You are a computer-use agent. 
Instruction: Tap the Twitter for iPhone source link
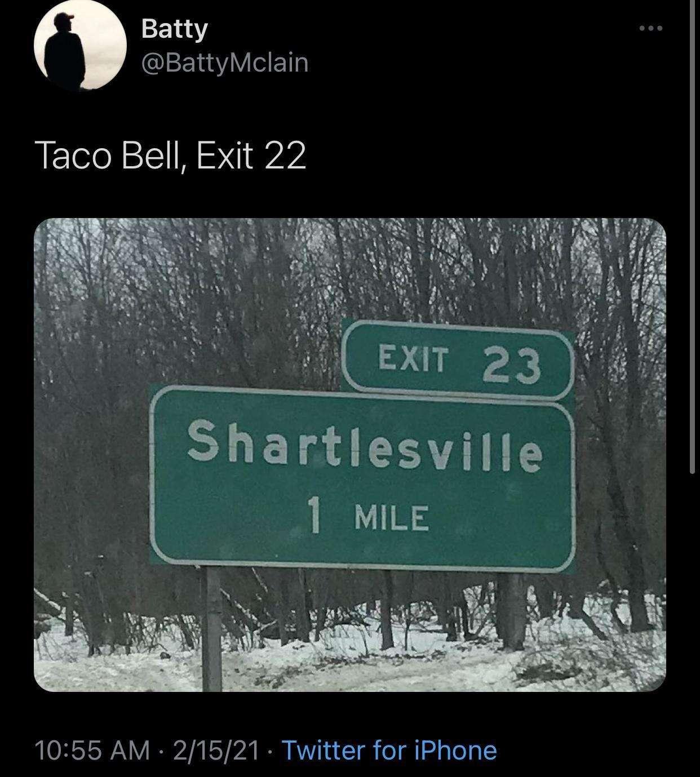[x=389, y=751]
